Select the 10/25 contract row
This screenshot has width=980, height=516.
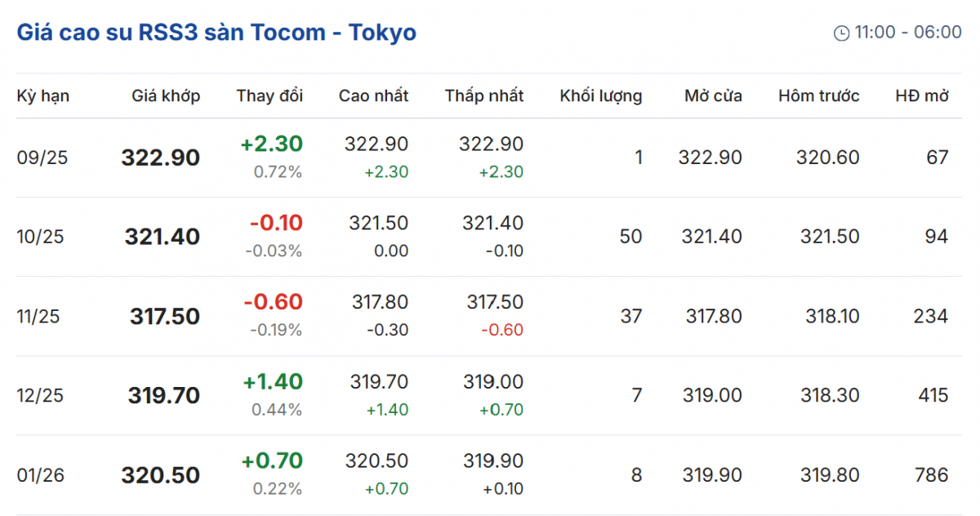[40, 237]
